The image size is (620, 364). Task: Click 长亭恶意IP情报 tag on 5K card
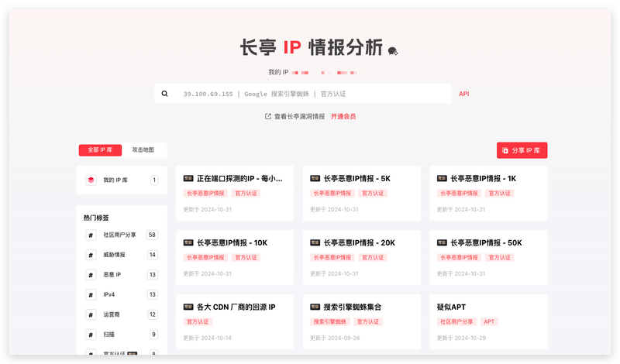click(x=332, y=194)
